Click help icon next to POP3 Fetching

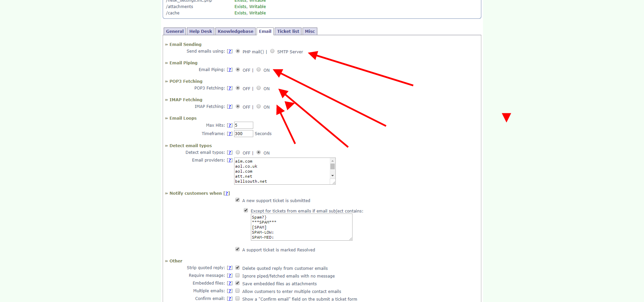(x=229, y=88)
